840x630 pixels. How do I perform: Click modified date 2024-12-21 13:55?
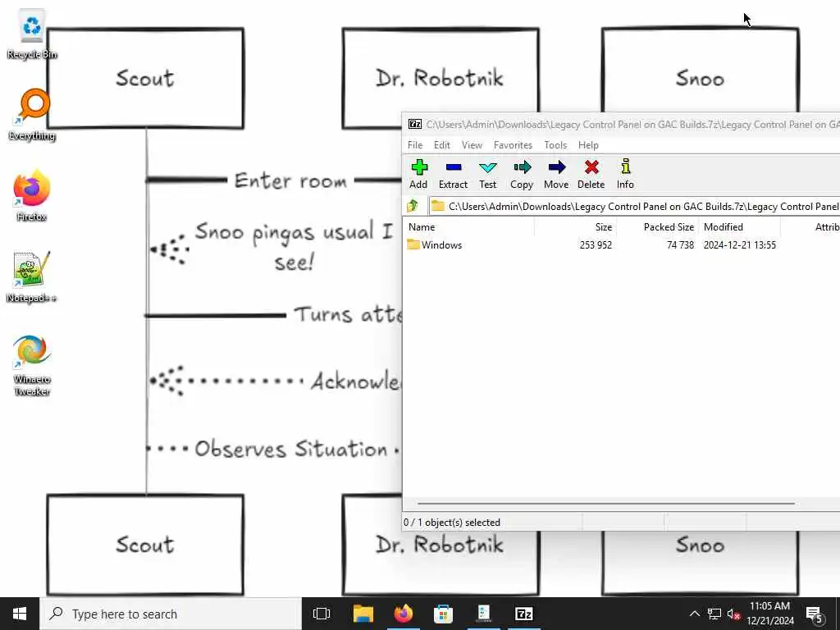coord(739,244)
